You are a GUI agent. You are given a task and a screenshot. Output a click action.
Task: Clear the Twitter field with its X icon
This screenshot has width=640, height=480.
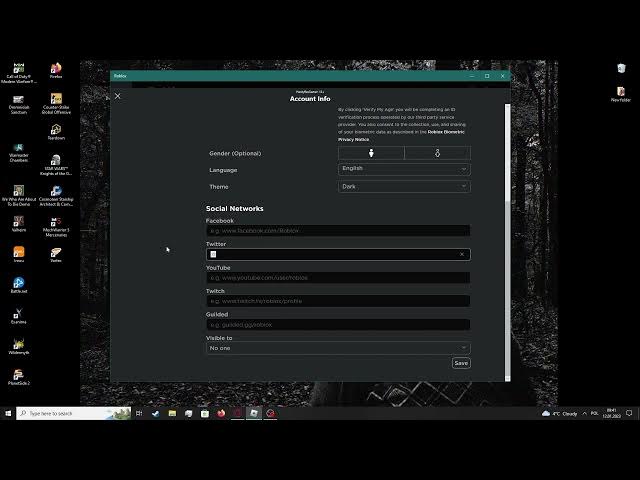(x=462, y=254)
